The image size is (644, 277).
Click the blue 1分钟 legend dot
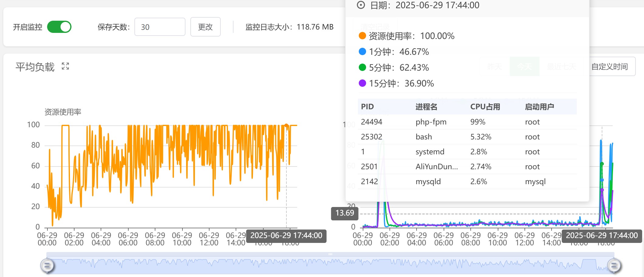pos(362,51)
